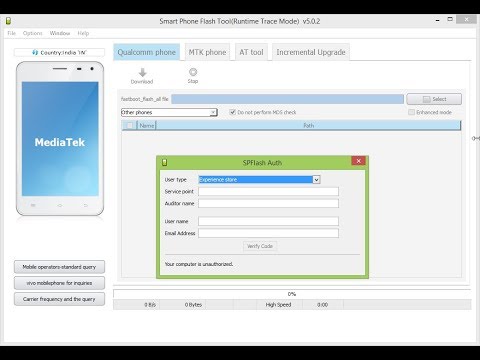Click the 0 Bytes status entry
This screenshot has height=360, width=480.
(193, 305)
